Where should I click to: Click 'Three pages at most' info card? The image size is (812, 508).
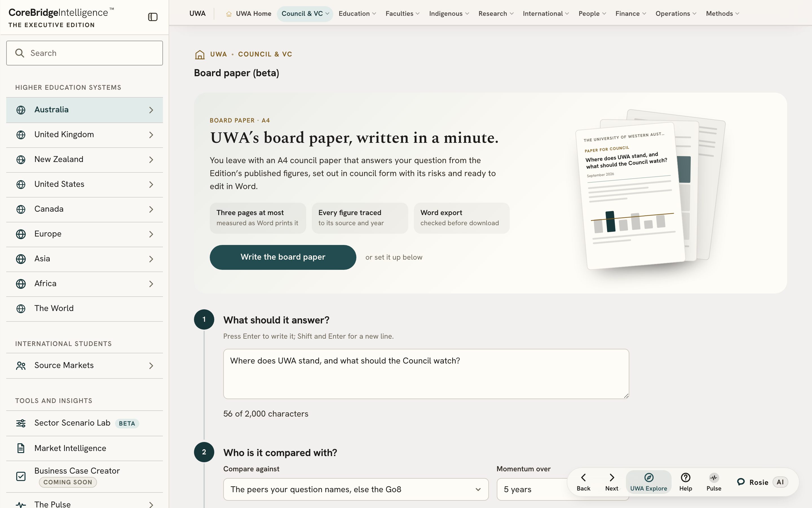258,218
